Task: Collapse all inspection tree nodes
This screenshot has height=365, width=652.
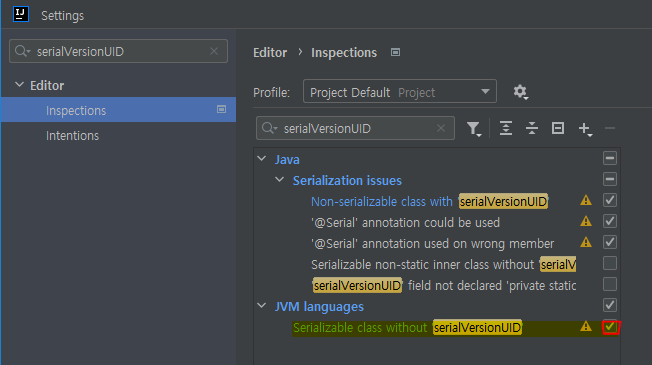Action: pyautogui.click(x=532, y=128)
